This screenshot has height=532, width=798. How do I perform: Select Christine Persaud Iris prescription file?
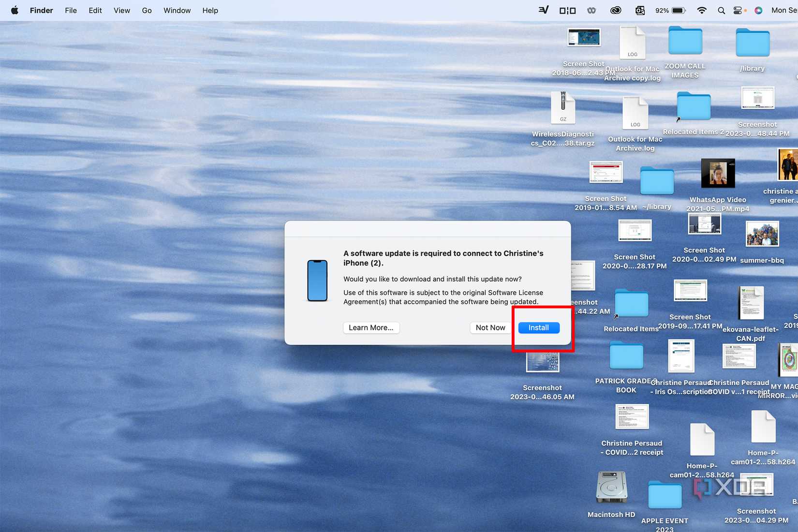(x=681, y=356)
